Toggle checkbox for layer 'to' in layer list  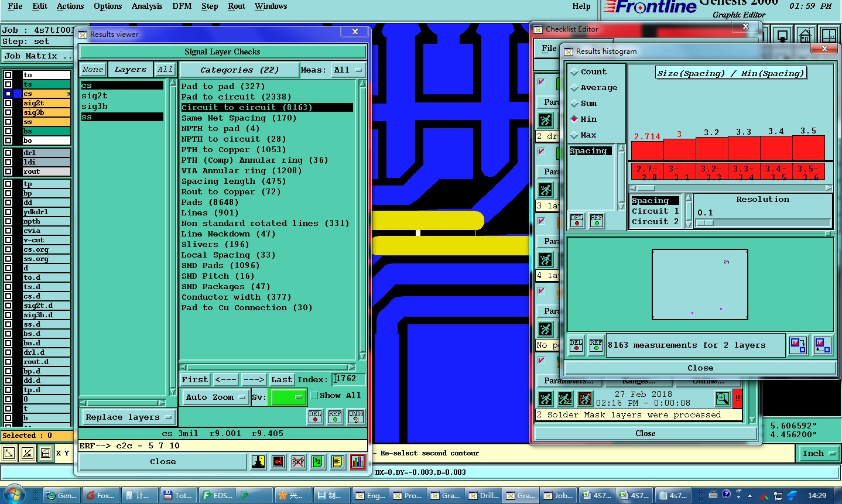8,75
